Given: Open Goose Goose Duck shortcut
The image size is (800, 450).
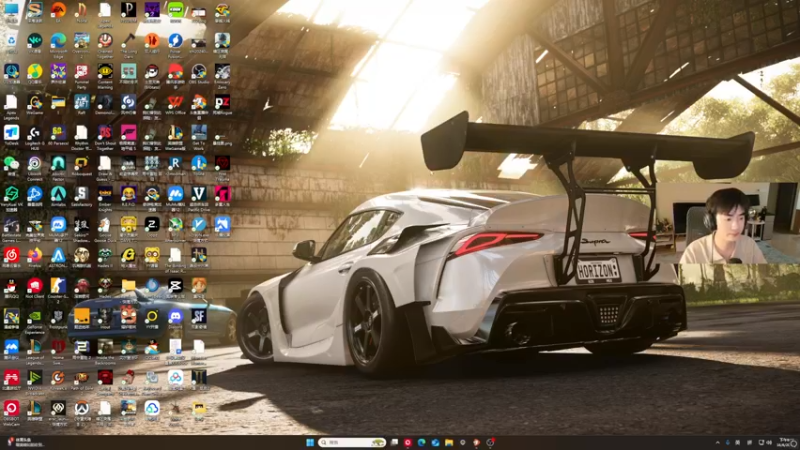Looking at the screenshot, I should tap(105, 224).
